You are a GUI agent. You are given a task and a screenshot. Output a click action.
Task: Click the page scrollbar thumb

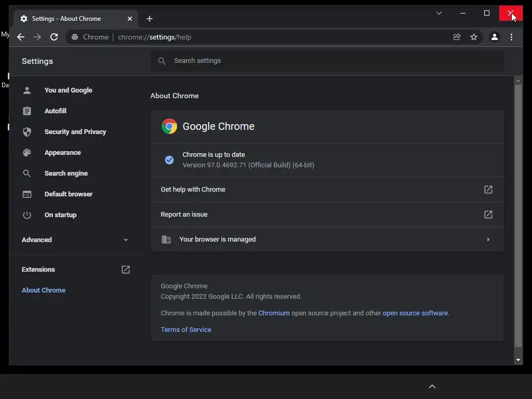[518, 216]
